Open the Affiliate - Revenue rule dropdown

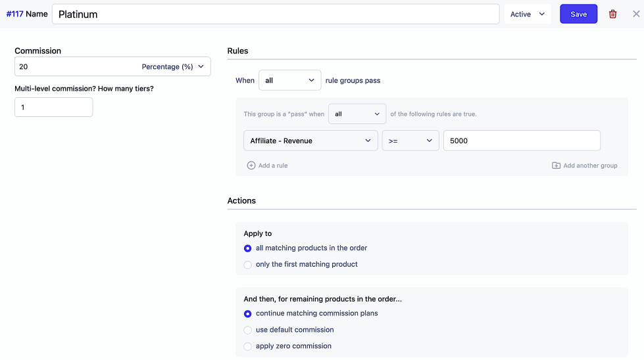tap(310, 141)
